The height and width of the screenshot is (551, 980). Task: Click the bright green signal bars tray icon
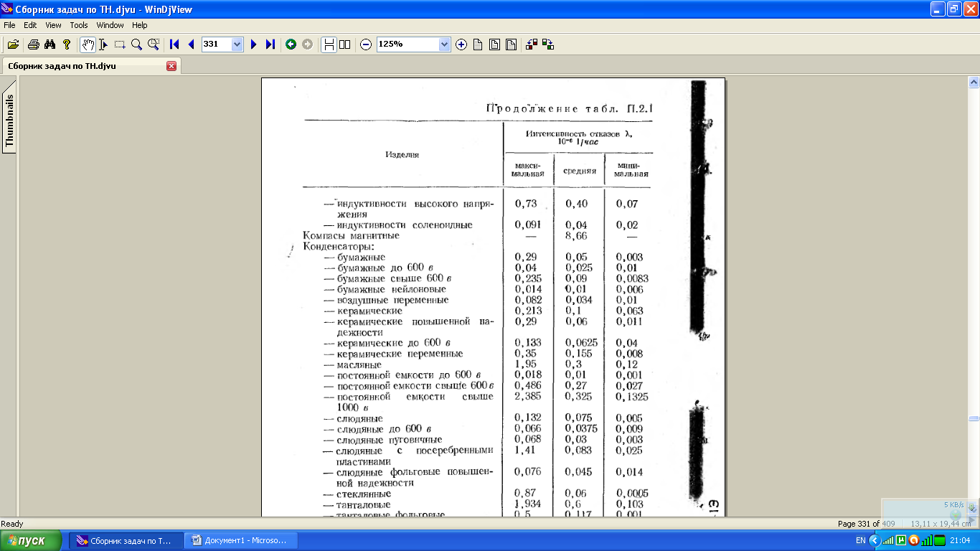click(x=927, y=540)
